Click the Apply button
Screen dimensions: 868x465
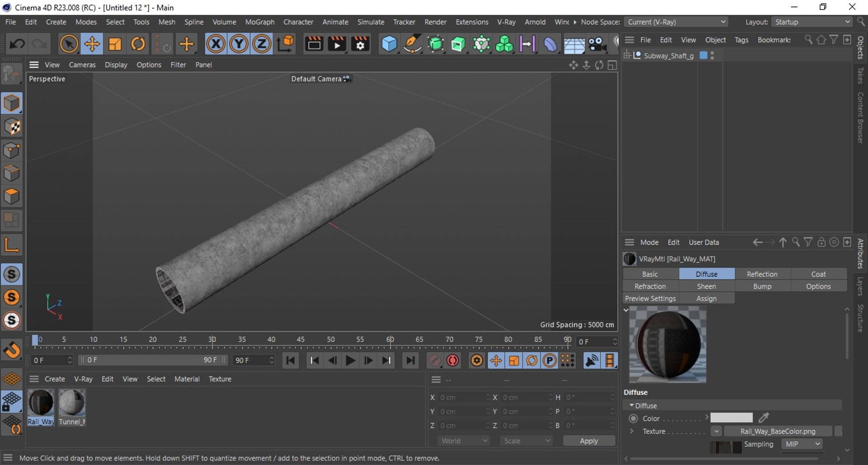coord(589,441)
